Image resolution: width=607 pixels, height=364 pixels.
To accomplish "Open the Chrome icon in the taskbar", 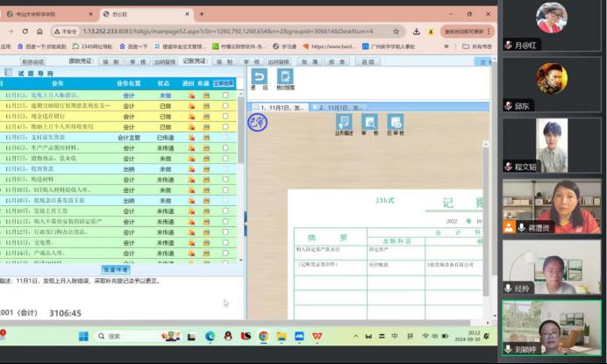I will click(x=262, y=336).
